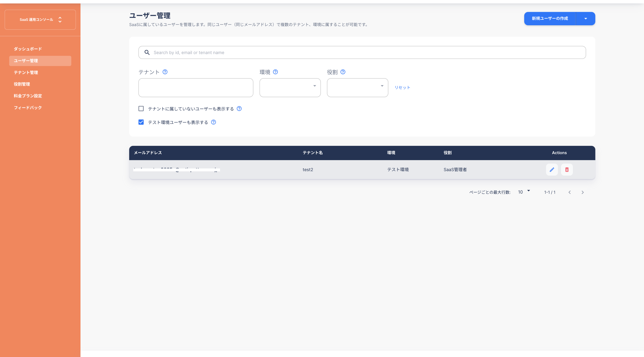Click the 役割 column header in table
This screenshot has height=357, width=644.
click(x=447, y=153)
